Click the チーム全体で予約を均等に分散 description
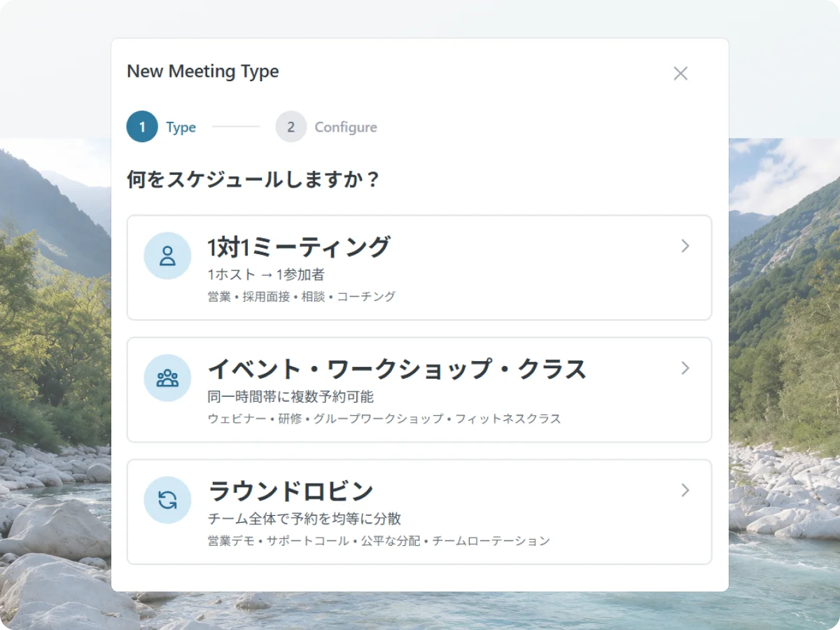Screen dimensions: 840x630 click(304, 519)
